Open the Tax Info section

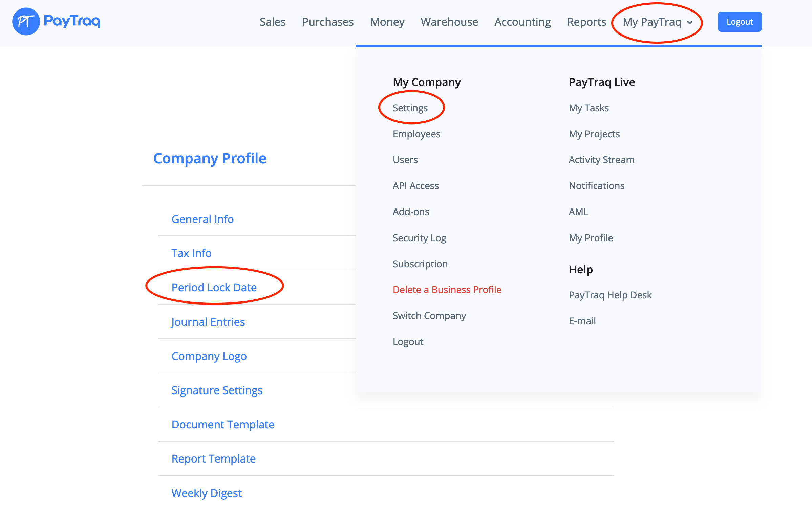click(191, 253)
